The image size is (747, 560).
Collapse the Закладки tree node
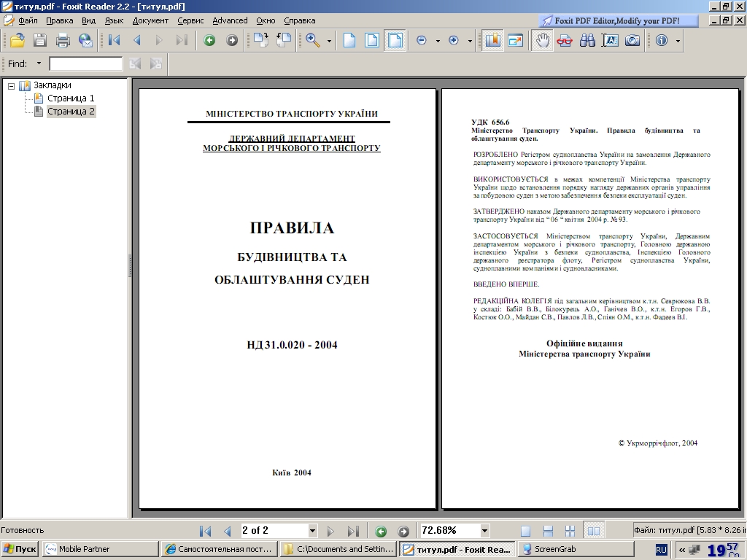[12, 85]
